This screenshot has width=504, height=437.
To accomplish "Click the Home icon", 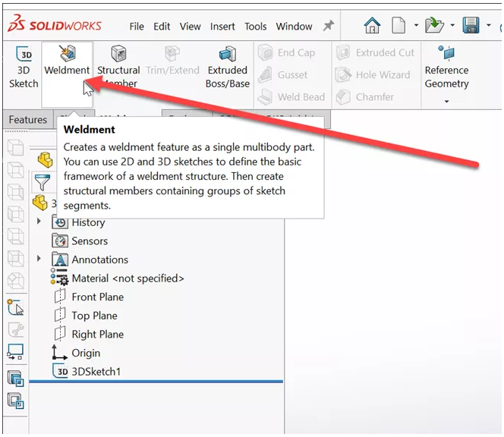I will point(372,25).
